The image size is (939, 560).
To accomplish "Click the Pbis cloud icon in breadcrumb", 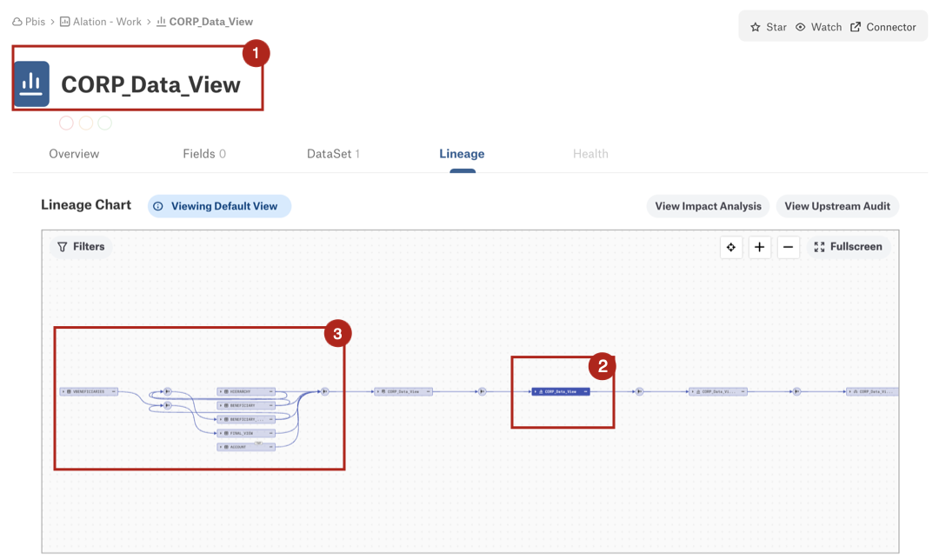I will point(17,22).
